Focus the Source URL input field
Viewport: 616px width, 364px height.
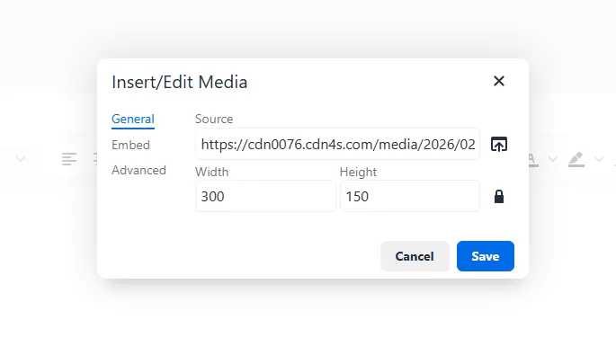[x=337, y=144]
